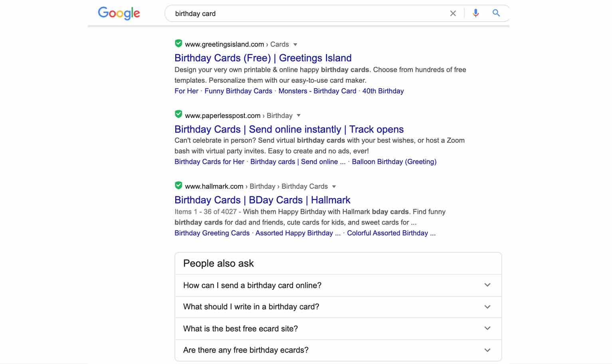This screenshot has width=612, height=364.
Task: Clear the search box with the X icon
Action: (x=453, y=14)
